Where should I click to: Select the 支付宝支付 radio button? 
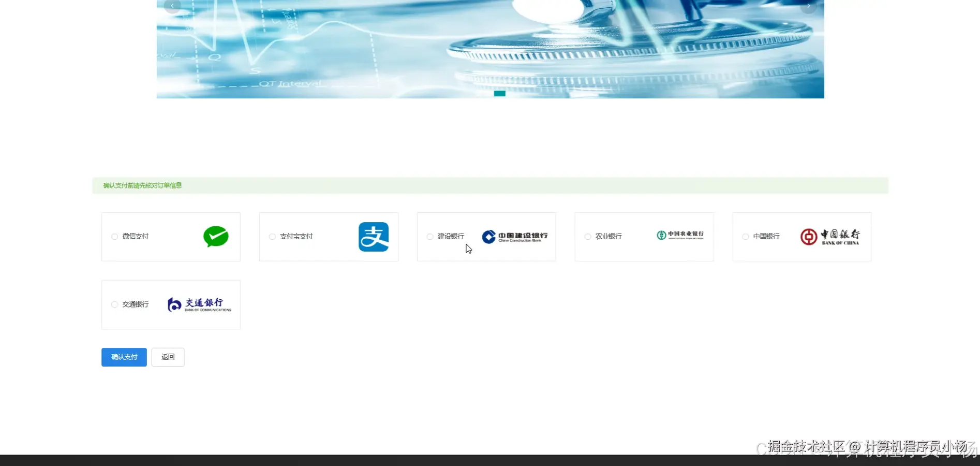click(272, 237)
